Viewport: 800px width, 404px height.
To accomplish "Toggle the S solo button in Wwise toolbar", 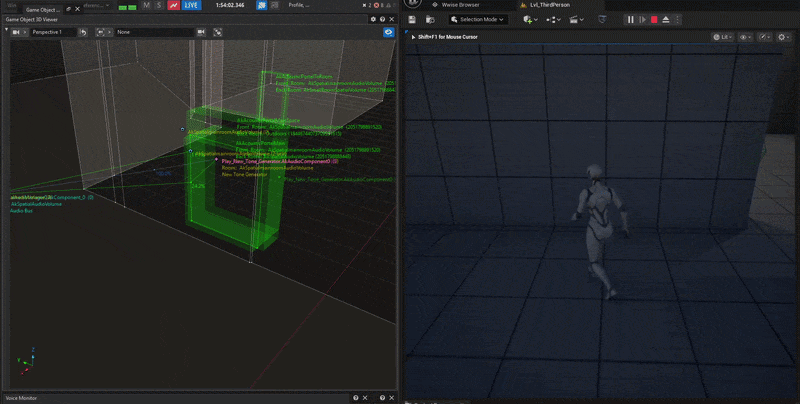I will click(x=159, y=5).
